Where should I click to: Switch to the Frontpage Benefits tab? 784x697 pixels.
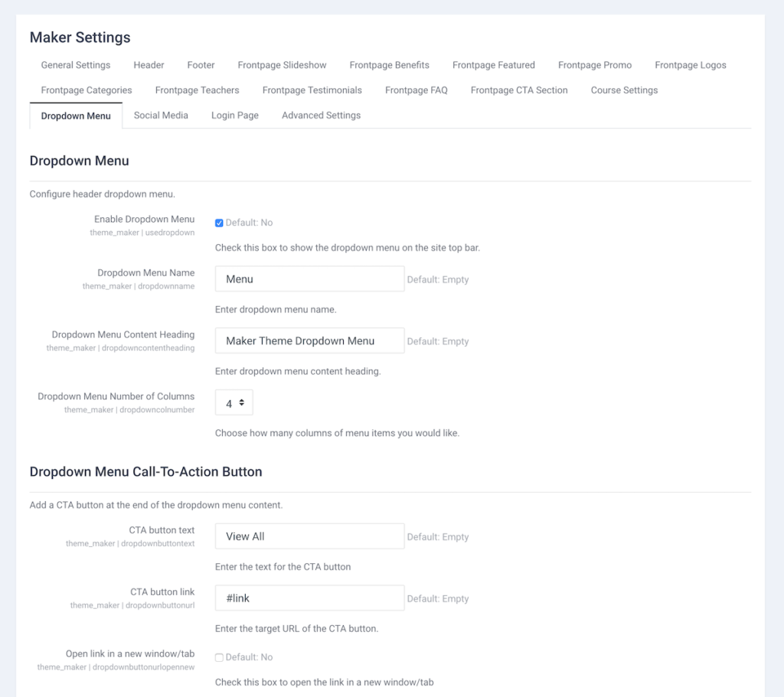click(389, 65)
